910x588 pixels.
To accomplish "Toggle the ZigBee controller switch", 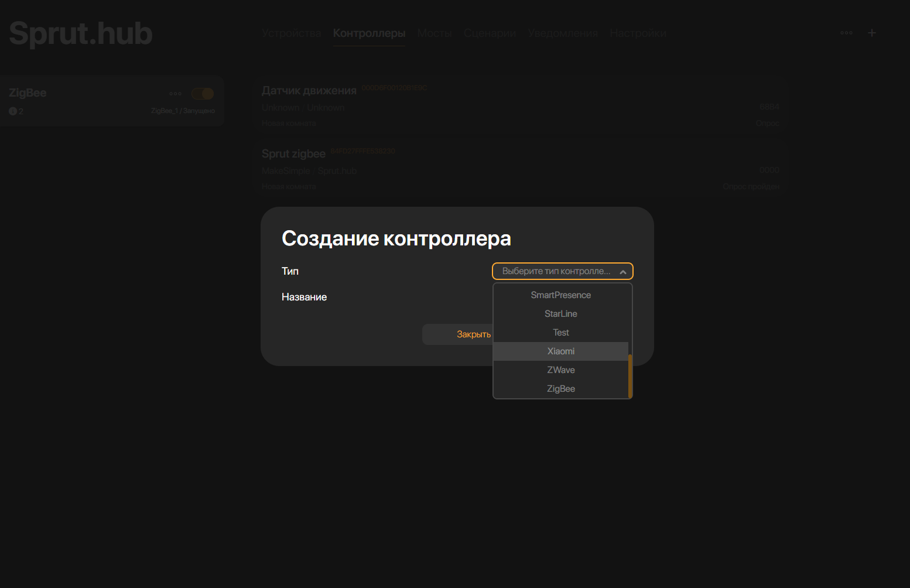I will (x=203, y=94).
